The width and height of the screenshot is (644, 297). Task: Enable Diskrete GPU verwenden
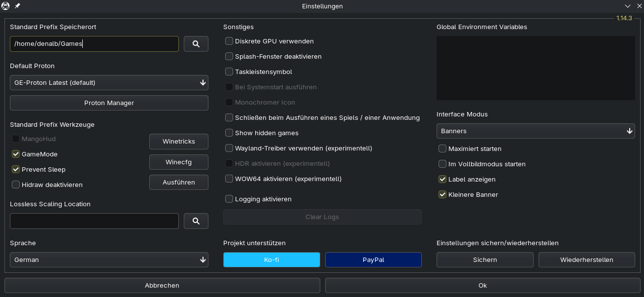coord(229,41)
